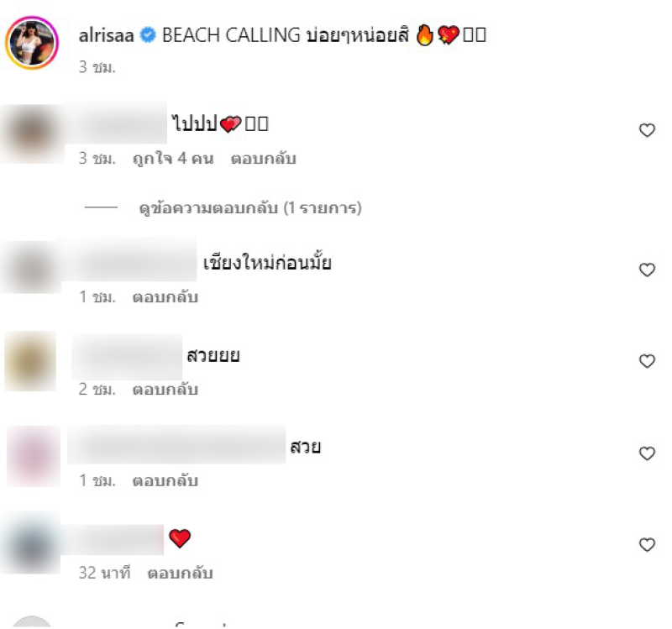672x629 pixels.
Task: View ถูกใจ 4 คน likes list
Action: (x=173, y=159)
